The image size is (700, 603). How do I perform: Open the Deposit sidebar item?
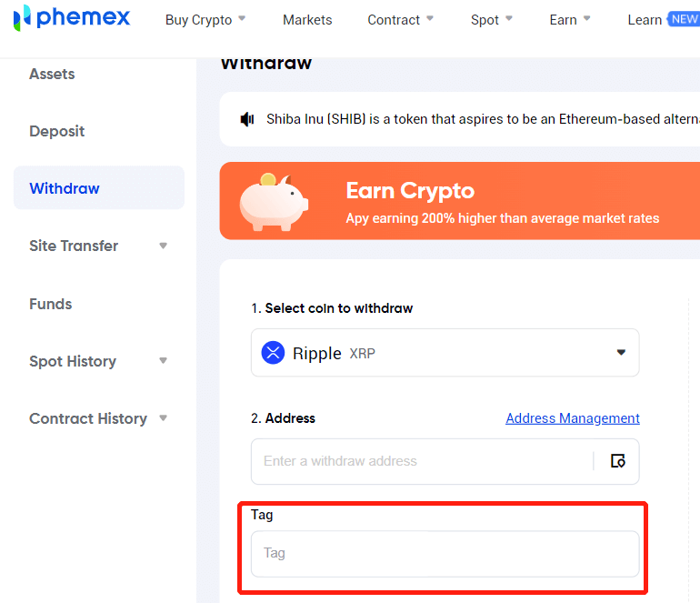pyautogui.click(x=56, y=131)
